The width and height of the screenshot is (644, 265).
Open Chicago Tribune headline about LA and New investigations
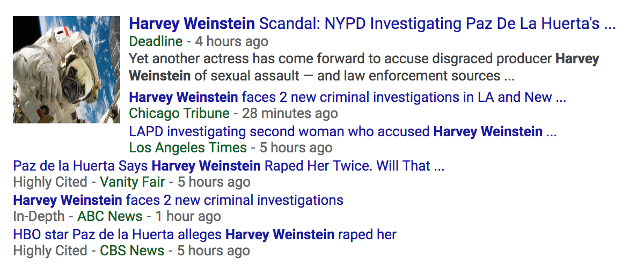pos(347,97)
